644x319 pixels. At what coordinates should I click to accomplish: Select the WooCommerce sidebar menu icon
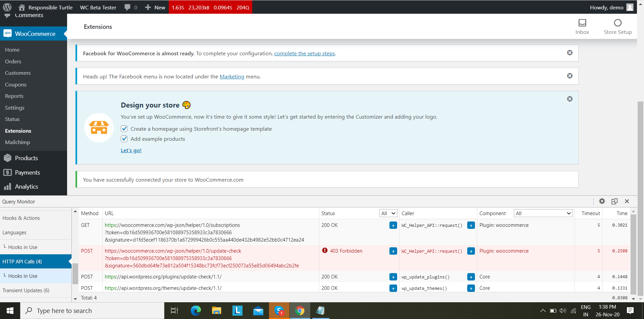7,33
